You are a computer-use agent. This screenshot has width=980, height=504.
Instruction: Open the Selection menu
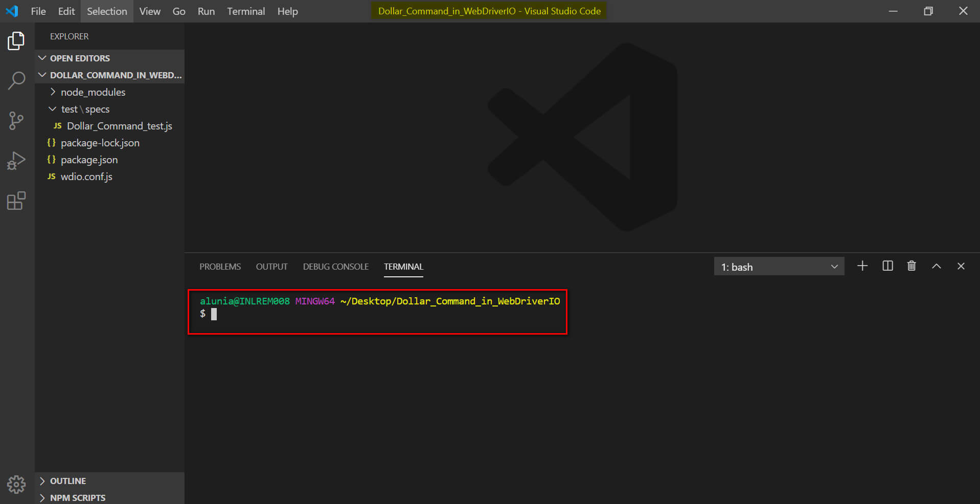click(x=107, y=11)
